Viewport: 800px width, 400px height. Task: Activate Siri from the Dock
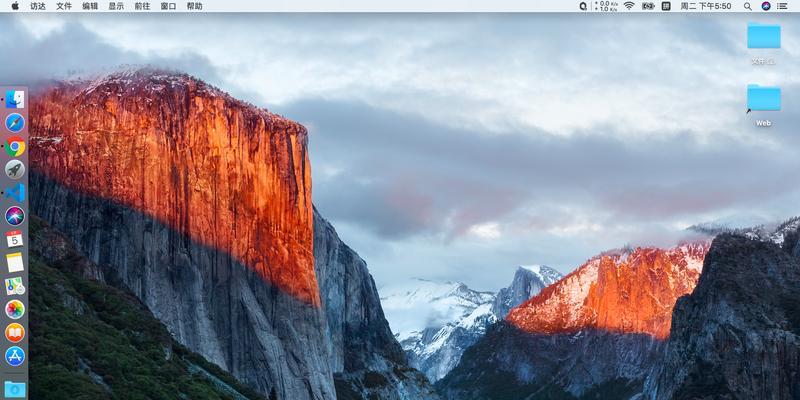(x=15, y=216)
